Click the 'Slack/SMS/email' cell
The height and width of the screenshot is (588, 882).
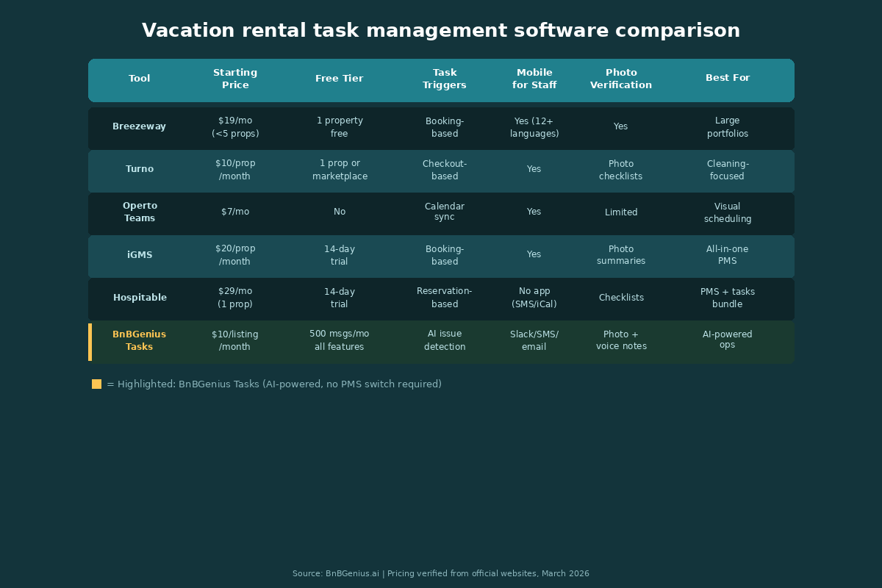coord(534,340)
